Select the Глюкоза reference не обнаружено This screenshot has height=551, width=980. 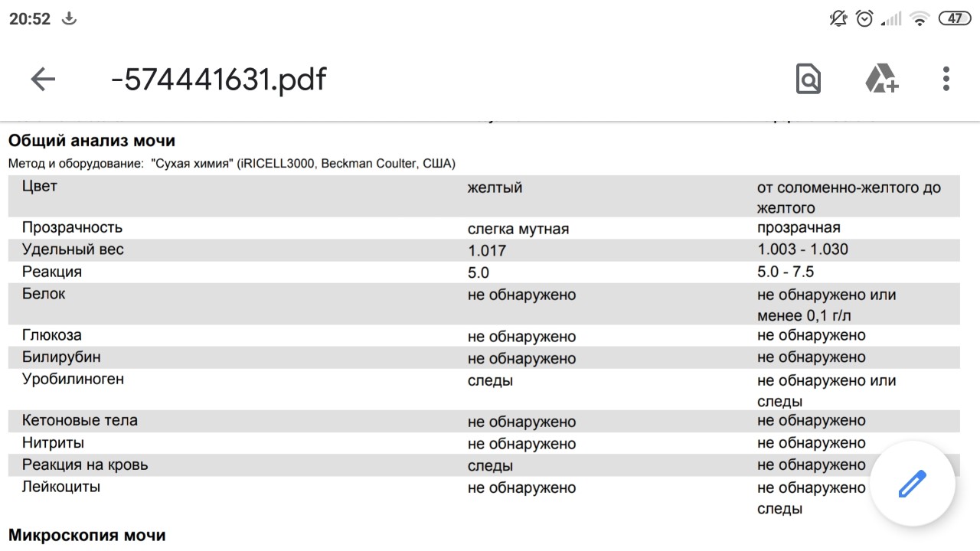coord(811,335)
